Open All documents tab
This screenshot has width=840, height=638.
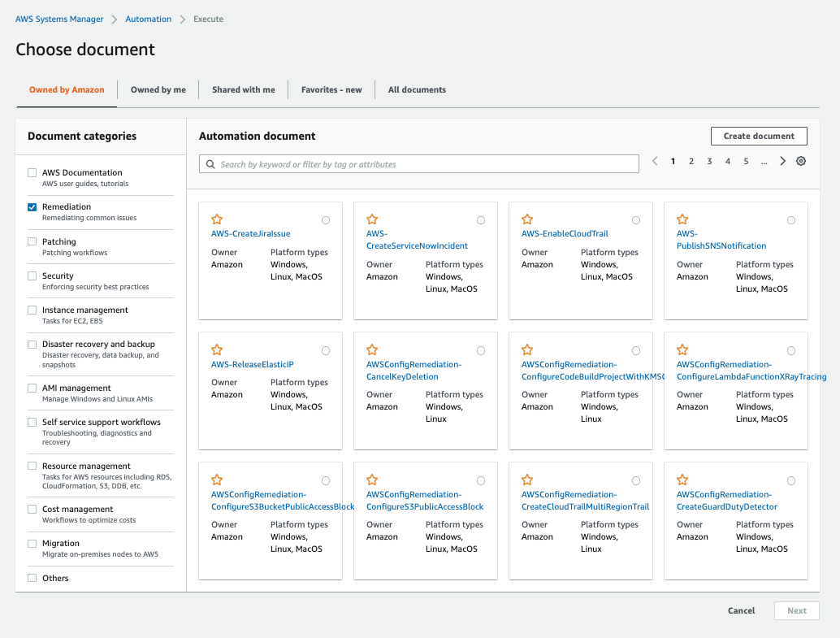click(x=417, y=89)
